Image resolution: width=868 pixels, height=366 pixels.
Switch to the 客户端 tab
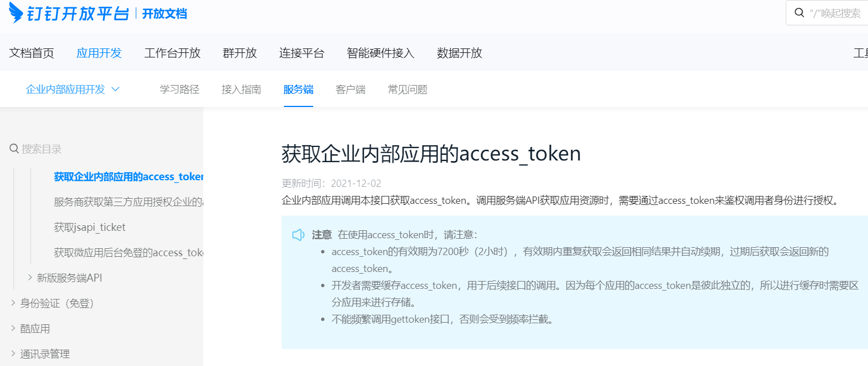[350, 89]
